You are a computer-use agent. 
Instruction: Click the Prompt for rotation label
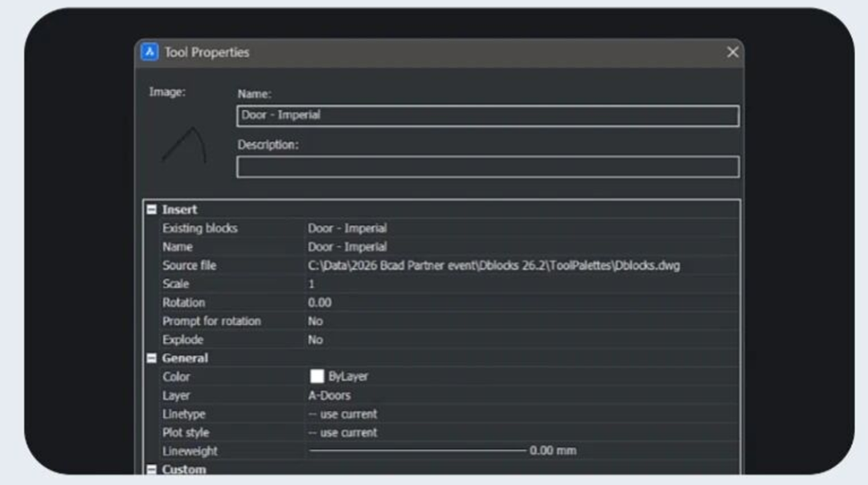coord(211,321)
